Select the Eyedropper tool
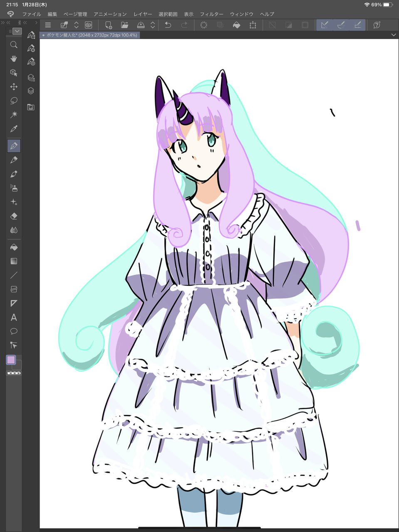Screen dimensions: 399x532 click(x=14, y=128)
